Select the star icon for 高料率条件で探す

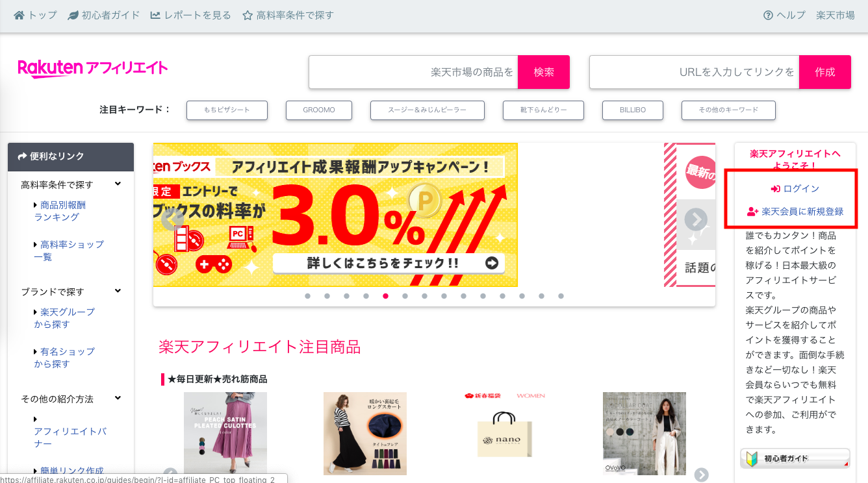point(247,15)
